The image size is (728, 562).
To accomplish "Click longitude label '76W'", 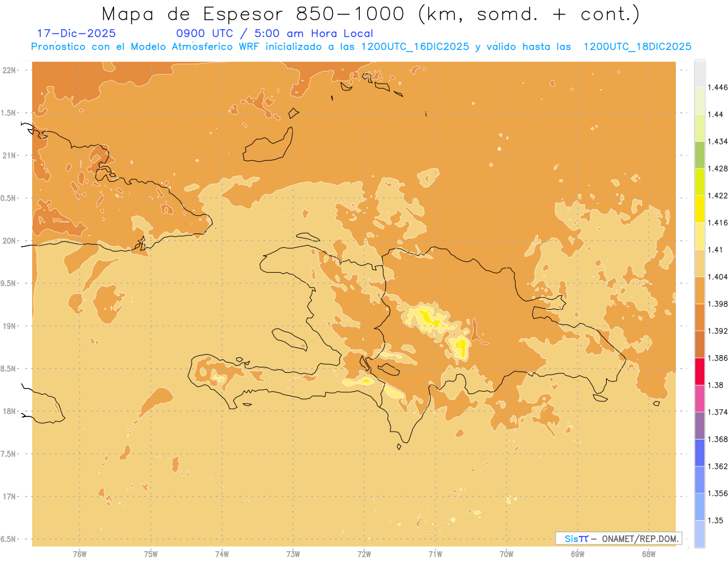I will pos(79,554).
